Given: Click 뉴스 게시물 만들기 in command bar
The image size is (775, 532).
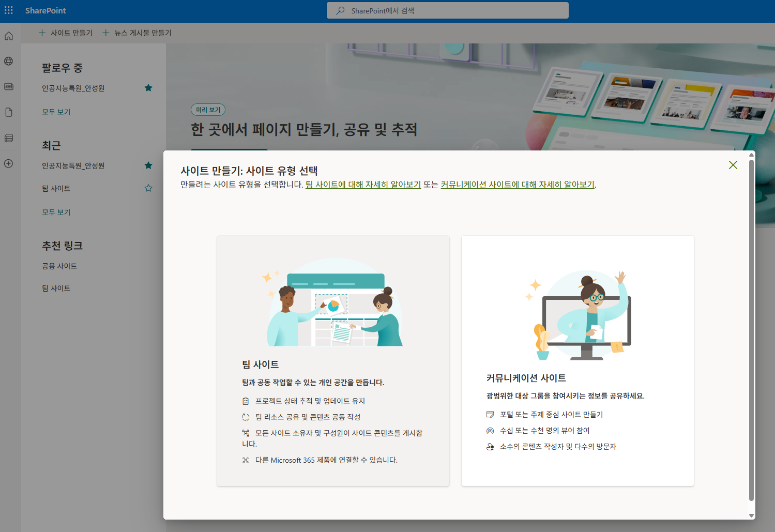Looking at the screenshot, I should (137, 33).
